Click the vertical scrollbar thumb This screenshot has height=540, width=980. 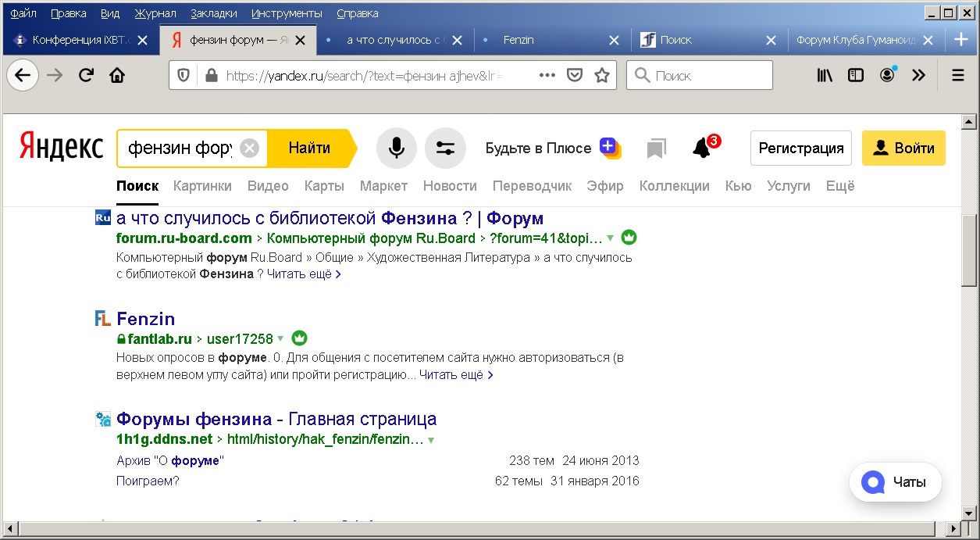969,250
